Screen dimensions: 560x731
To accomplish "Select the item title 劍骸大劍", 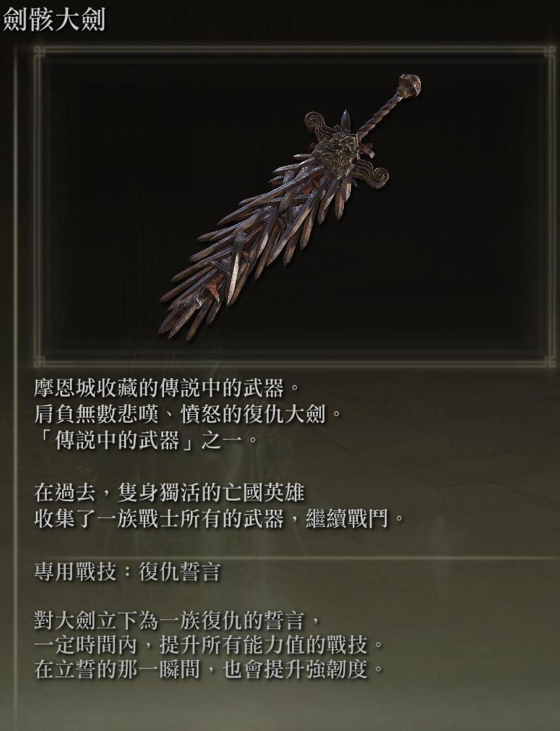I will point(53,20).
